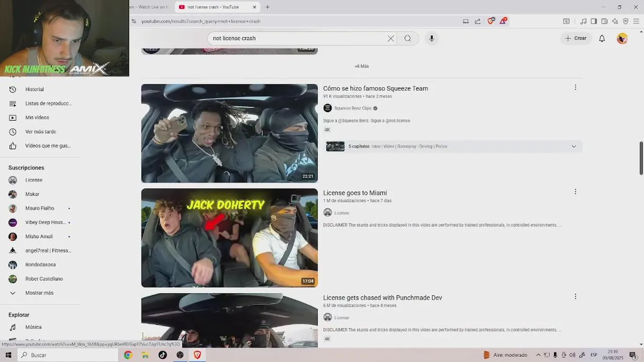Open OBS Studio from the taskbar

(x=180, y=355)
